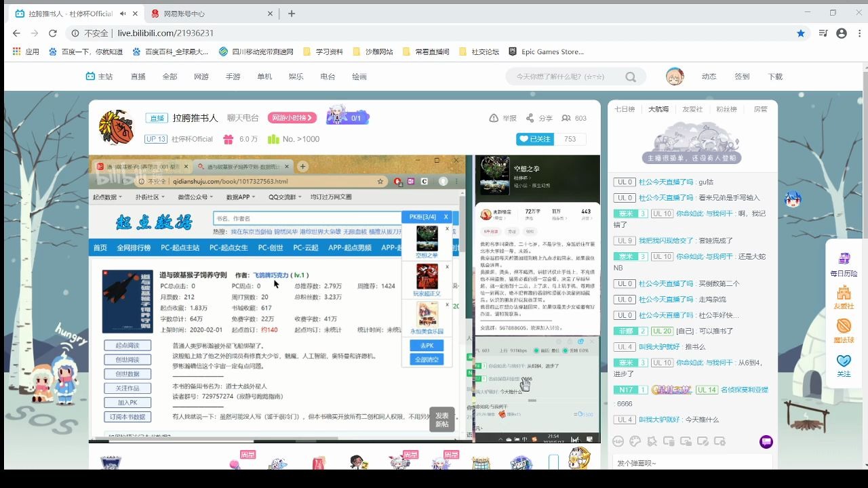Click username 叫我大驴就好 saying 推书么
This screenshot has height=488, width=868.
(x=660, y=347)
